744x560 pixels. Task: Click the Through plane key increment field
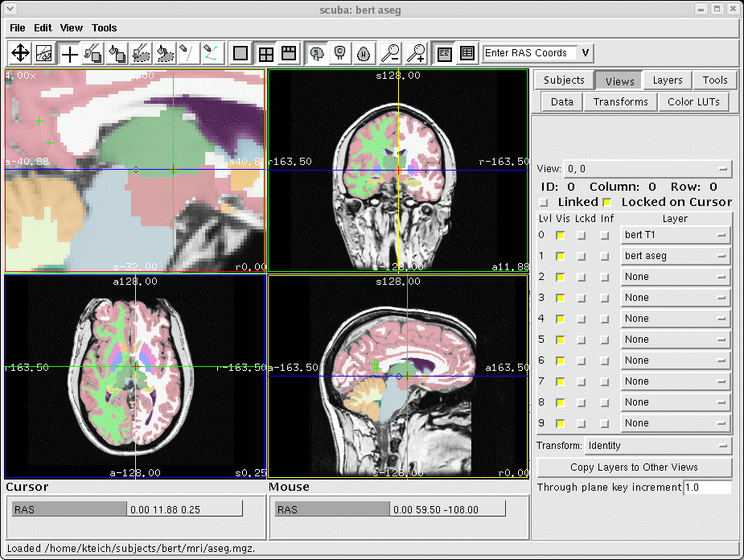coord(707,488)
